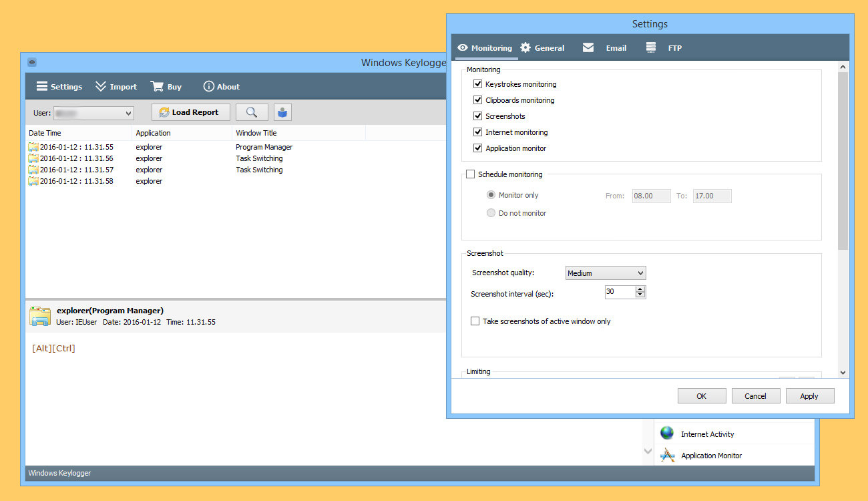Click the Apply button
Viewport: 868px width, 501px height.
pyautogui.click(x=809, y=396)
